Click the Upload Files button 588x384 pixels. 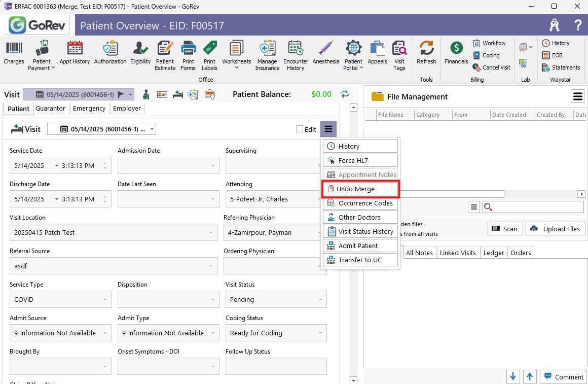tap(556, 229)
